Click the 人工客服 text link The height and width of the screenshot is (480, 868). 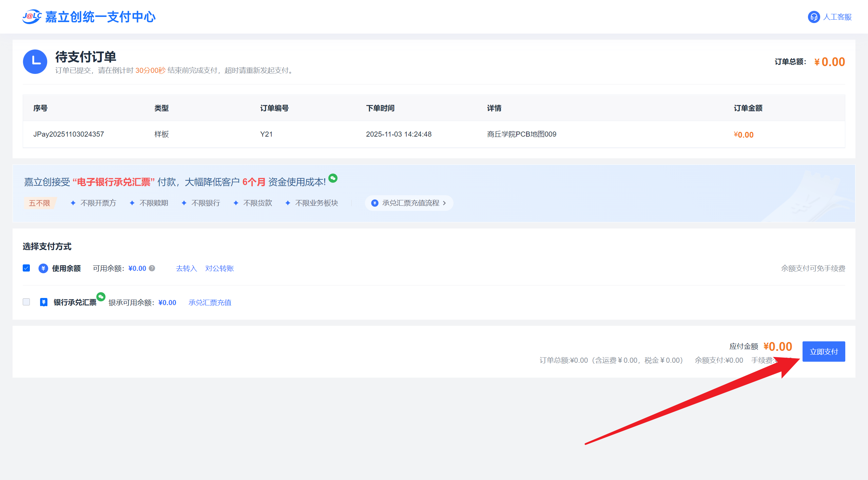point(837,17)
